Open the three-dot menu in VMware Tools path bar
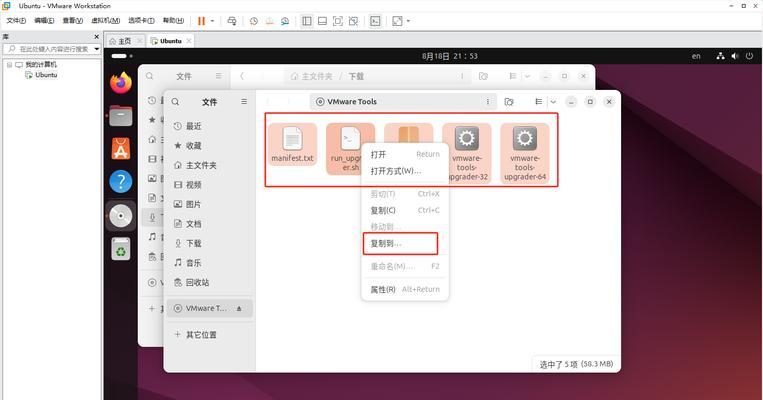Viewport: 763px width, 400px height. click(x=488, y=102)
